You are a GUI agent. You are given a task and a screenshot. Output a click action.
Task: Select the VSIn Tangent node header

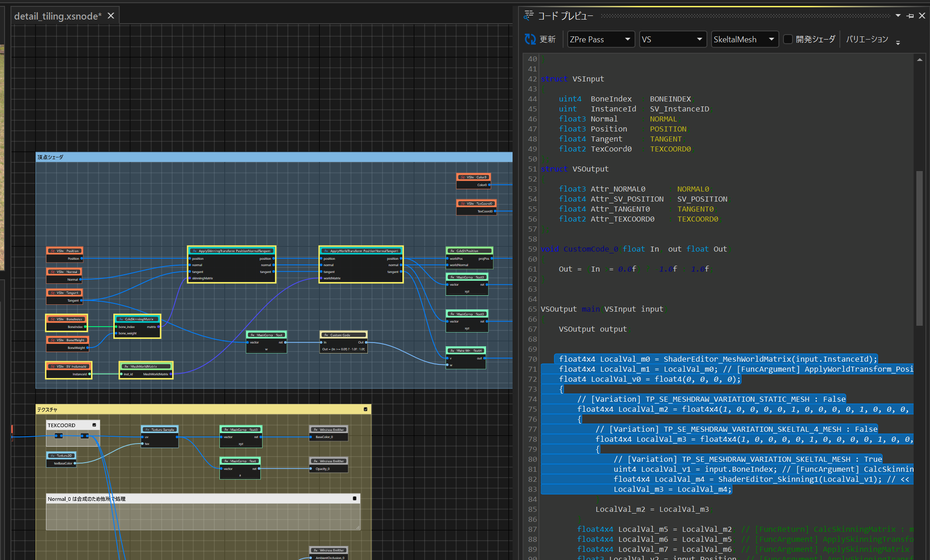(x=65, y=293)
